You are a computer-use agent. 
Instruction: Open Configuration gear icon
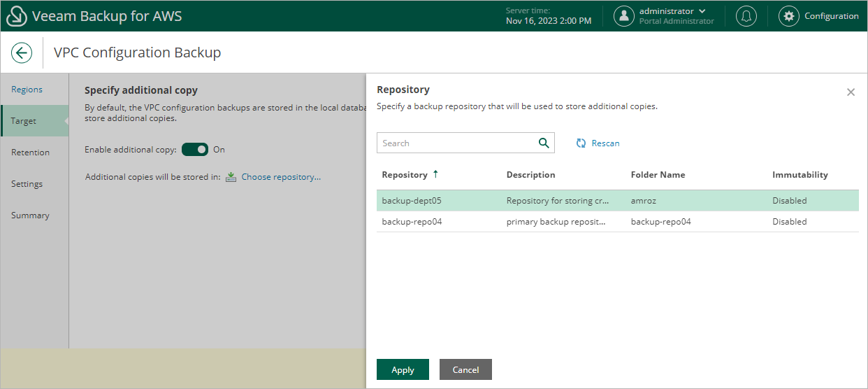coord(789,16)
